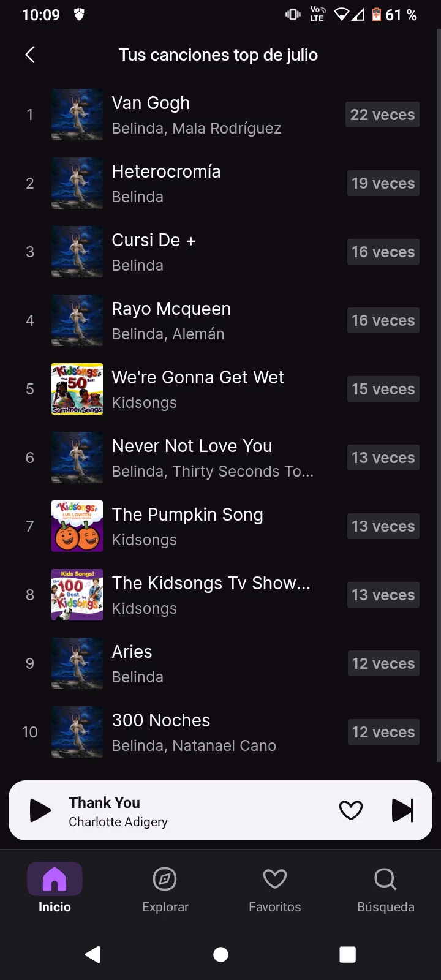441x980 pixels.
Task: Tap the back arrow icon
Action: (x=30, y=55)
